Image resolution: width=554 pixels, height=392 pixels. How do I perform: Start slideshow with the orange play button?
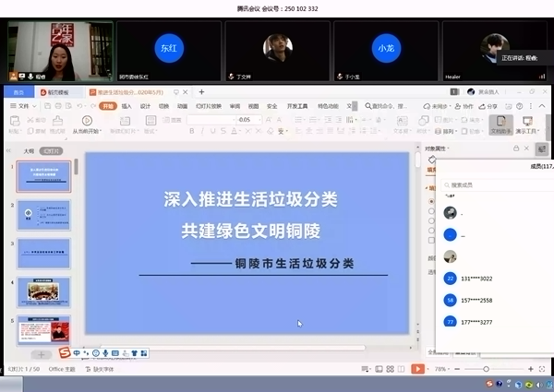[417, 369]
